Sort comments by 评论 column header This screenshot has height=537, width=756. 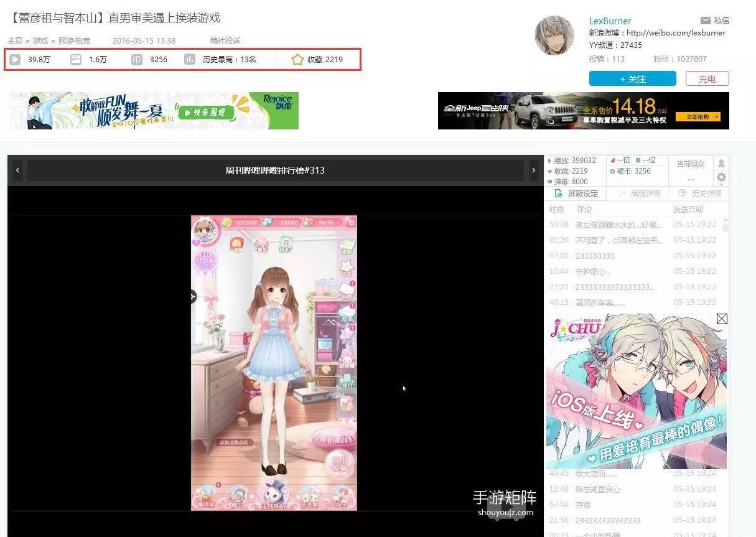click(x=584, y=210)
